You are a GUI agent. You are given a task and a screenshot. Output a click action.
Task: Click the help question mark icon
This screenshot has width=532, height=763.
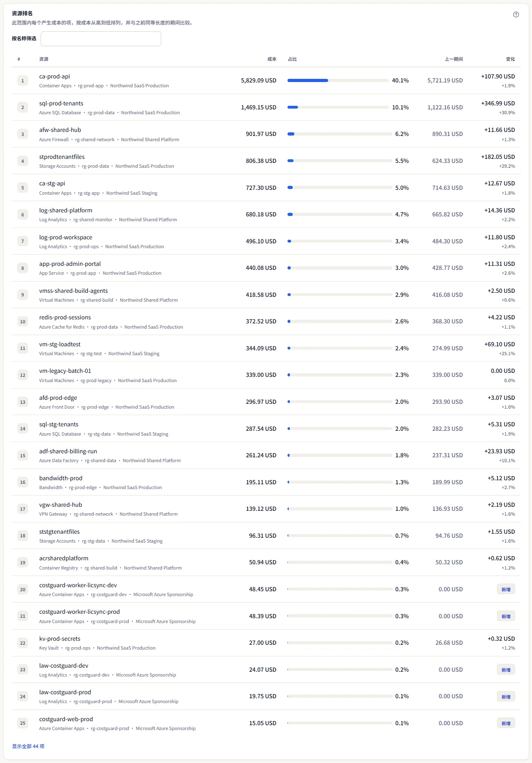[x=516, y=14]
